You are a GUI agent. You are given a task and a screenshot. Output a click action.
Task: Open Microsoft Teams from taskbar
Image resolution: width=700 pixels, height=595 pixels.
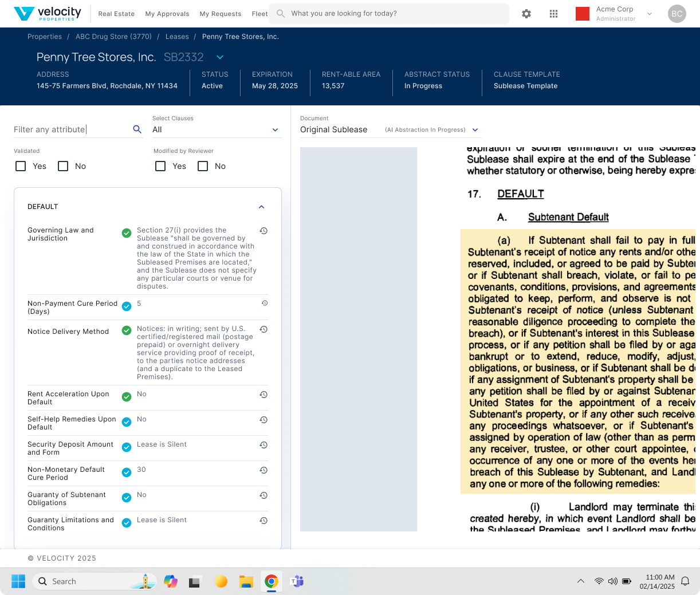pyautogui.click(x=297, y=581)
